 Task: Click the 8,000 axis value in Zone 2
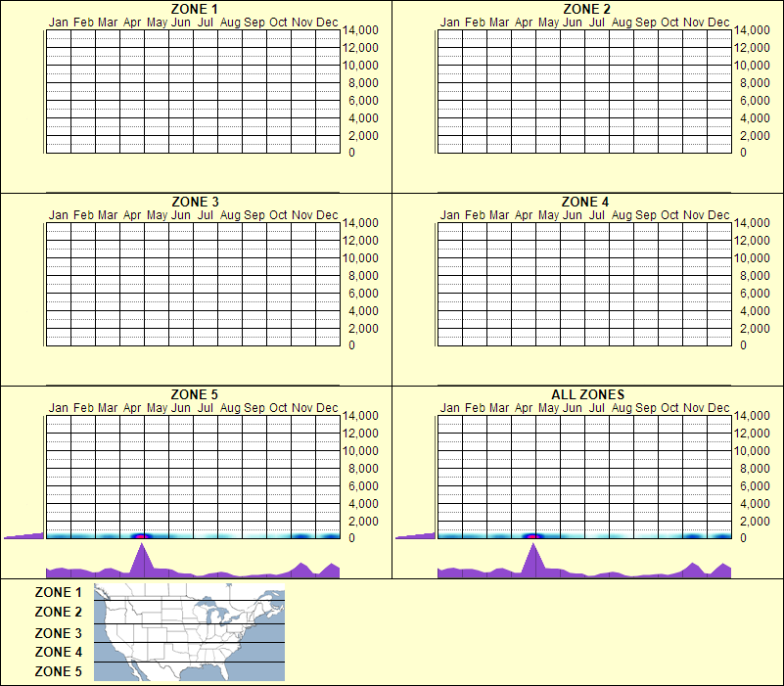click(755, 83)
